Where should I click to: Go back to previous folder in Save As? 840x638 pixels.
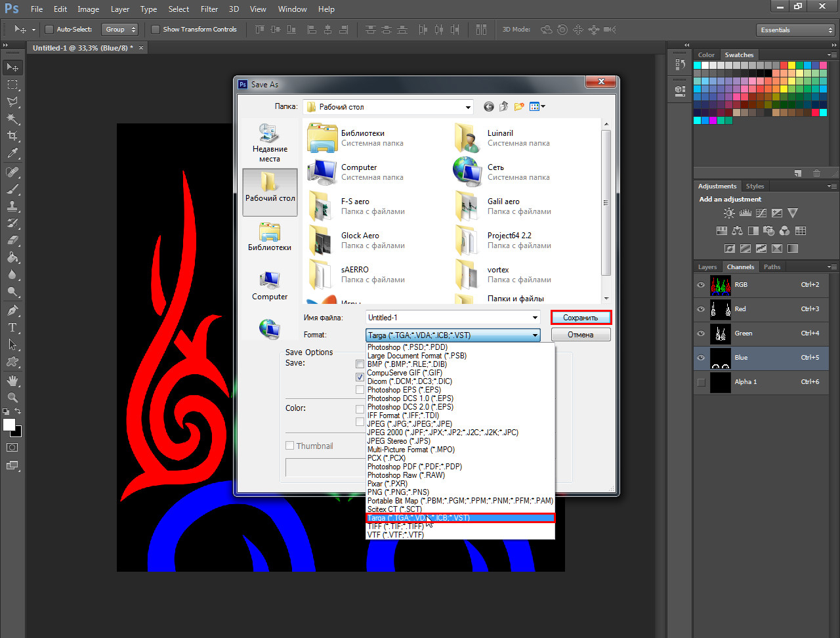489,106
